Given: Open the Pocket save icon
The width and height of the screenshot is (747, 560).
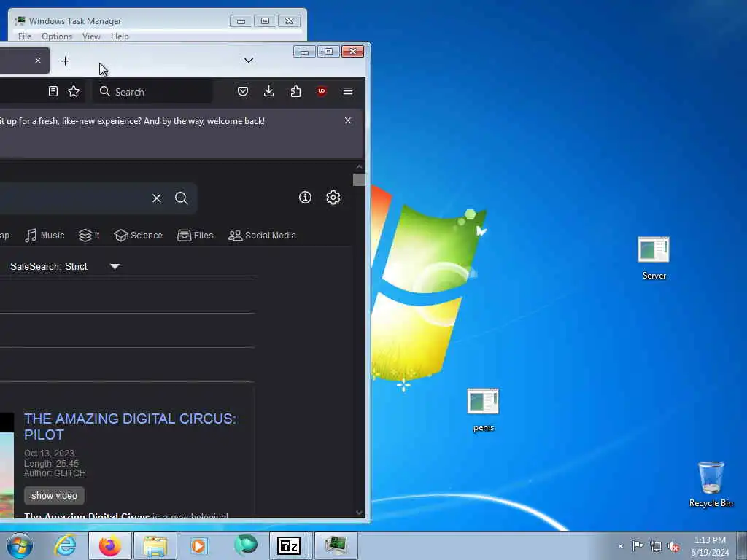Looking at the screenshot, I should pos(243,91).
